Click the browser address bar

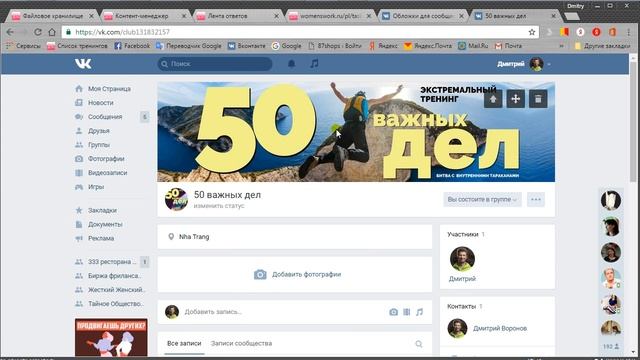(x=300, y=32)
